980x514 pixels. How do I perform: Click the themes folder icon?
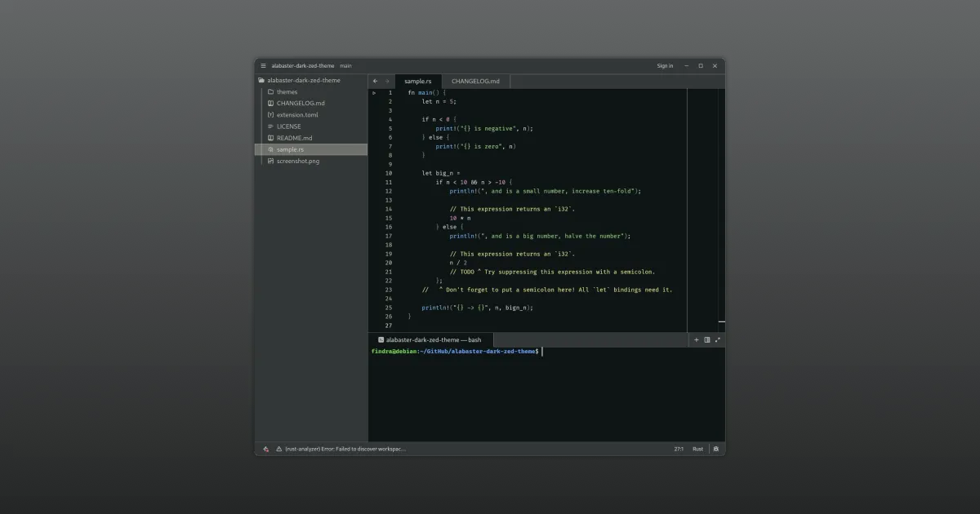[x=270, y=92]
